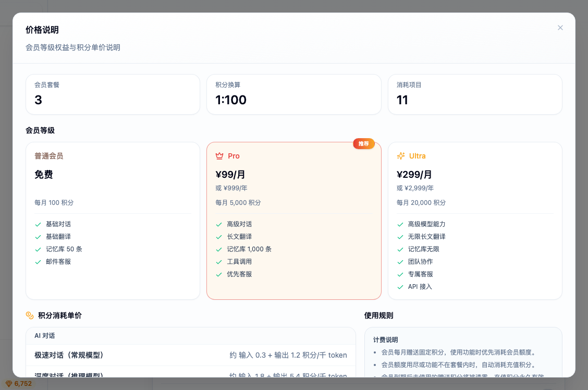The image size is (588, 390).
Task: Click the Pro crown icon
Action: [x=219, y=156]
